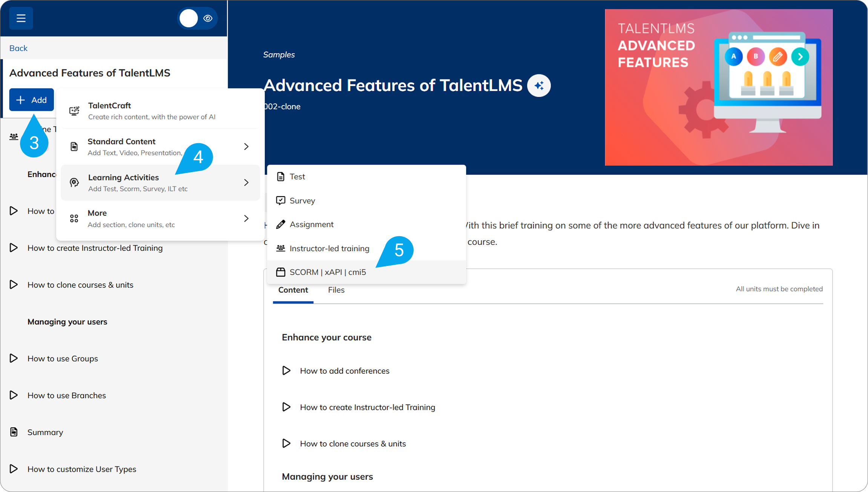Click the AI sparkle icon beside course title
Image resolution: width=868 pixels, height=492 pixels.
click(x=539, y=86)
